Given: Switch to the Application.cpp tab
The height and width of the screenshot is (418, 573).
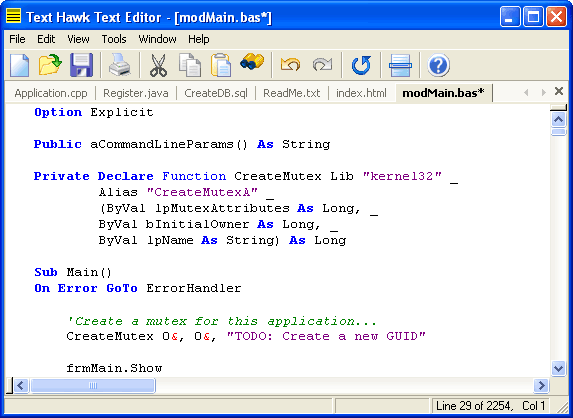Looking at the screenshot, I should pyautogui.click(x=51, y=93).
